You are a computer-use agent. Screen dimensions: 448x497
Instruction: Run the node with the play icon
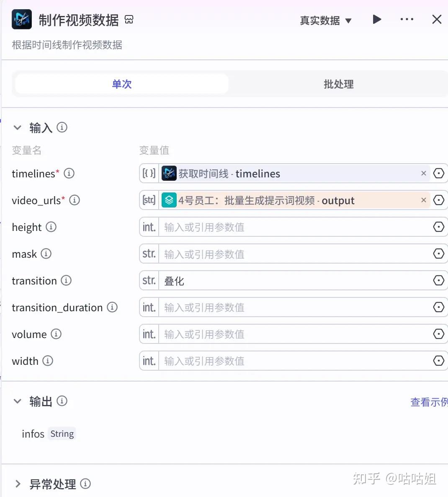pyautogui.click(x=377, y=19)
